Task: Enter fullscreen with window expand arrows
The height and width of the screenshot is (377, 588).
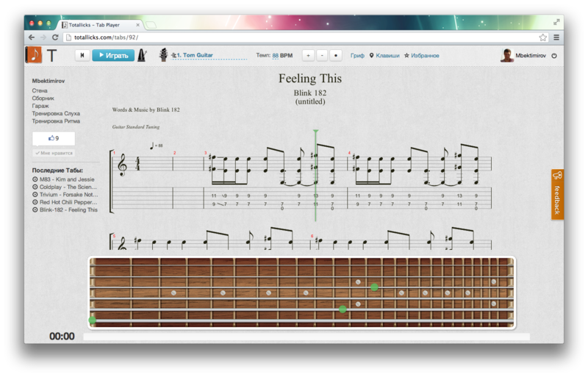Action: click(556, 22)
